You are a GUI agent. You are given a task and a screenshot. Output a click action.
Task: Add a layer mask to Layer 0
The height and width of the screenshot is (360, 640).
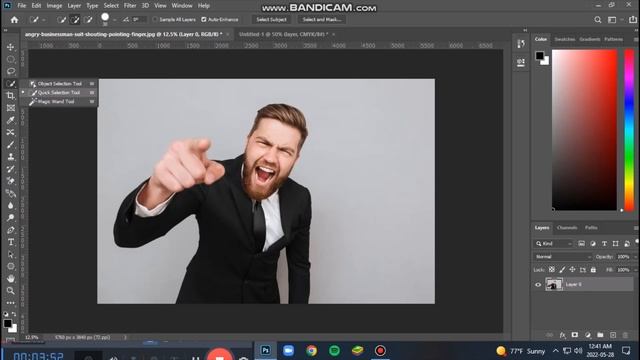(x=575, y=335)
